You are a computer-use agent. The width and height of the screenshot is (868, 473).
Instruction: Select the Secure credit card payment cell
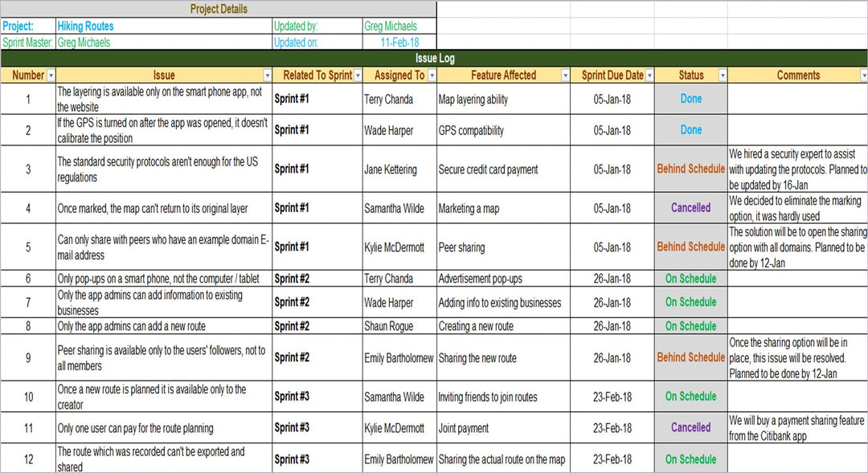(x=488, y=169)
